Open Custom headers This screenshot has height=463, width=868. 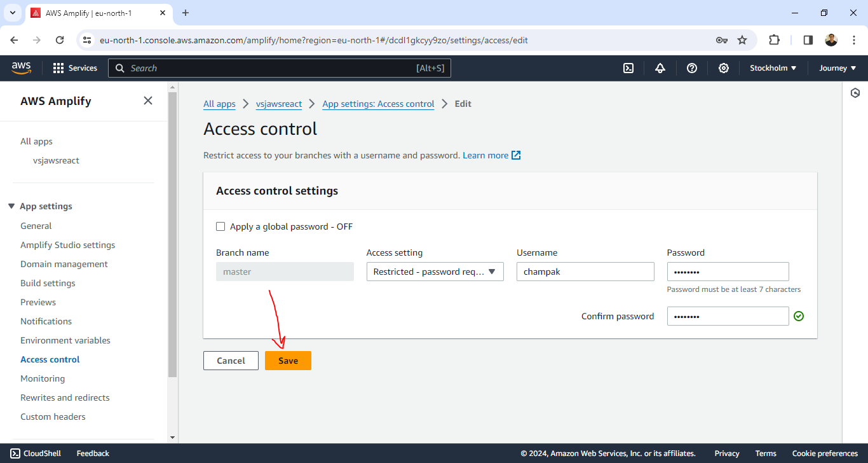pos(53,417)
